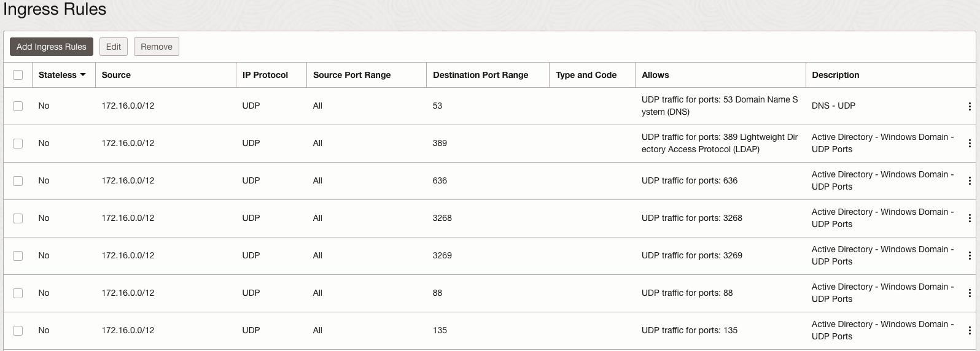Click the Stateless column sort arrow
Image resolution: width=980 pixels, height=351 pixels.
click(x=83, y=75)
